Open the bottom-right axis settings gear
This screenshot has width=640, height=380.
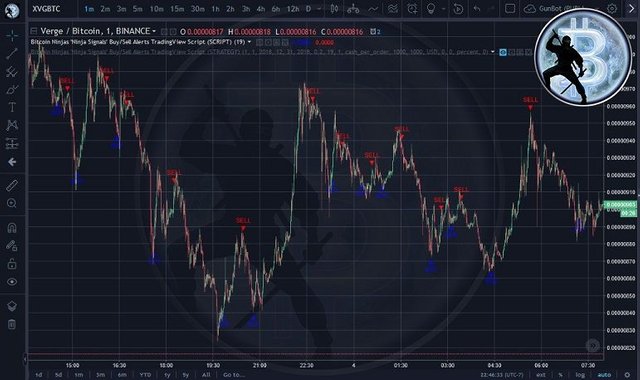coord(627,374)
